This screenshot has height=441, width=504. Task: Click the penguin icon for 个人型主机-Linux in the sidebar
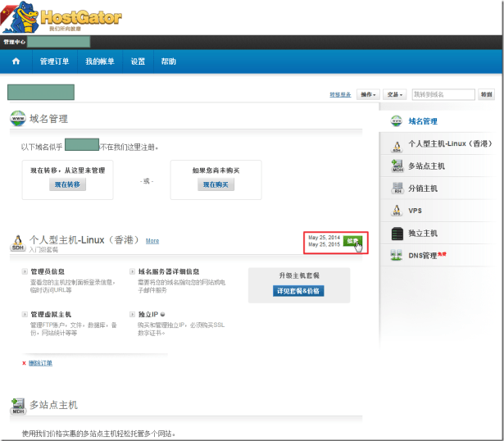pyautogui.click(x=397, y=143)
